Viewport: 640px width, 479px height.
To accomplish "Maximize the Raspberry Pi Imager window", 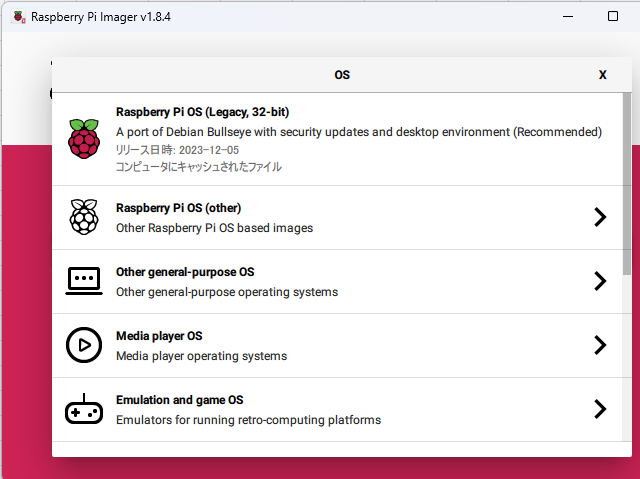I will pos(613,17).
